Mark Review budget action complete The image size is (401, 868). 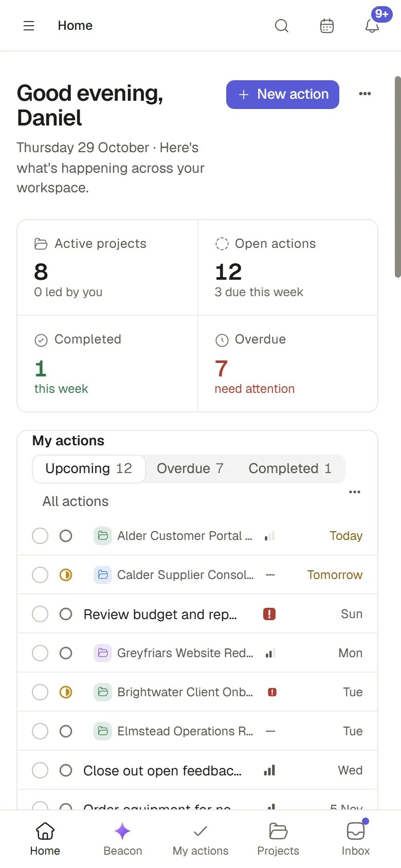click(40, 614)
